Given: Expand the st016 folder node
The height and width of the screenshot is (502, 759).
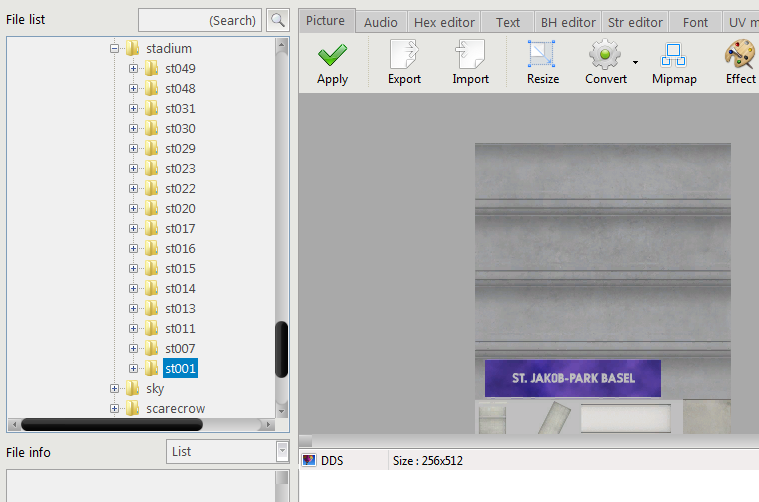Looking at the screenshot, I should 133,248.
